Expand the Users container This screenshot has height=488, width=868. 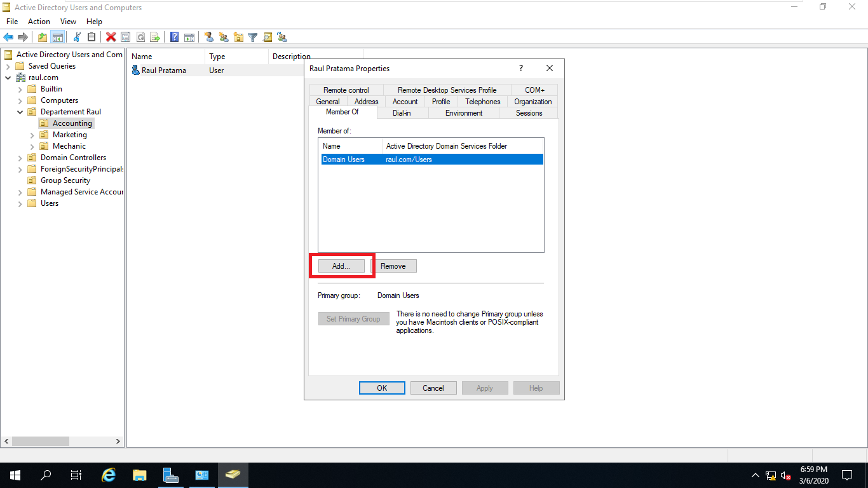pyautogui.click(x=20, y=203)
